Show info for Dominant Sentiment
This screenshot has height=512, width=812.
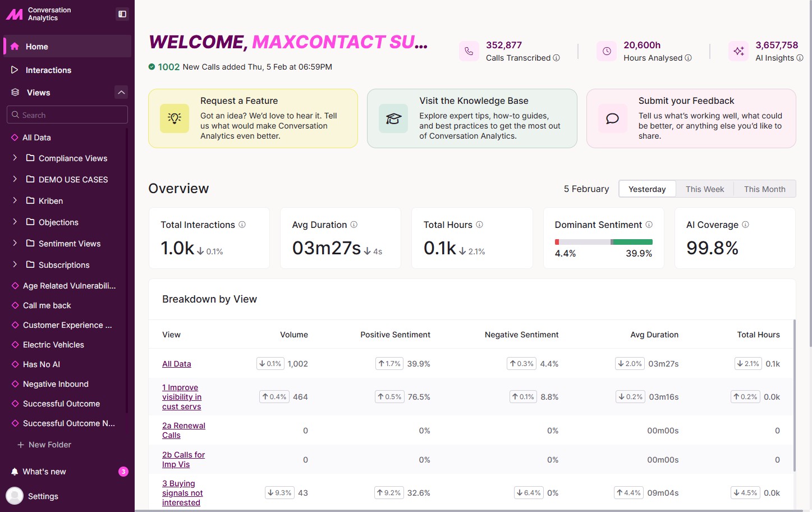coord(649,225)
